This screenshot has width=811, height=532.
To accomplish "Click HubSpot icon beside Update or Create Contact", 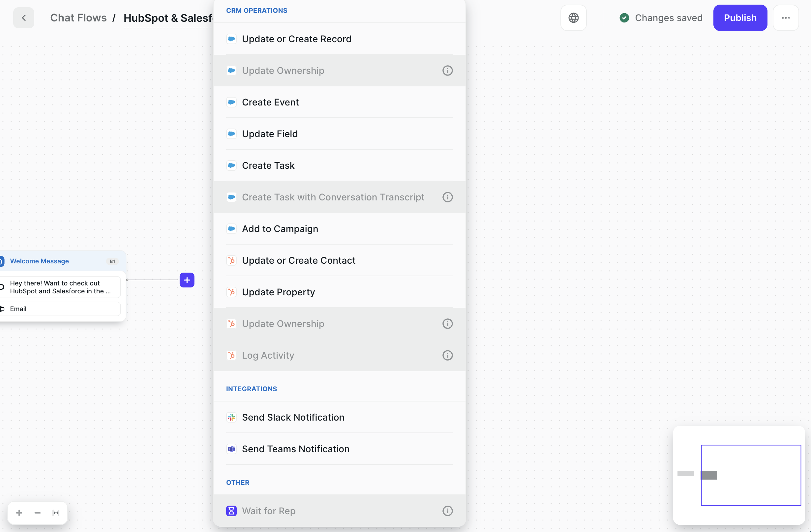I will point(231,260).
